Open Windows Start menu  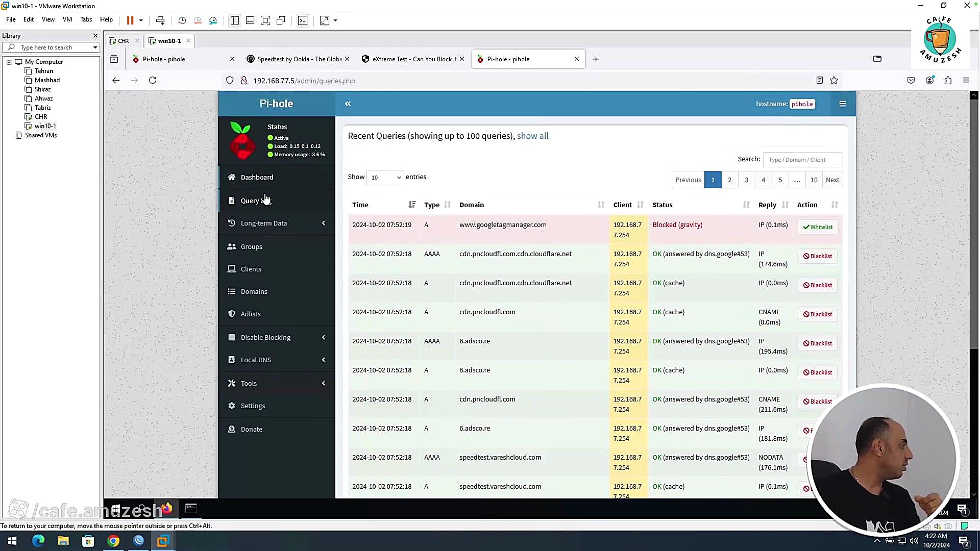[x=12, y=541]
